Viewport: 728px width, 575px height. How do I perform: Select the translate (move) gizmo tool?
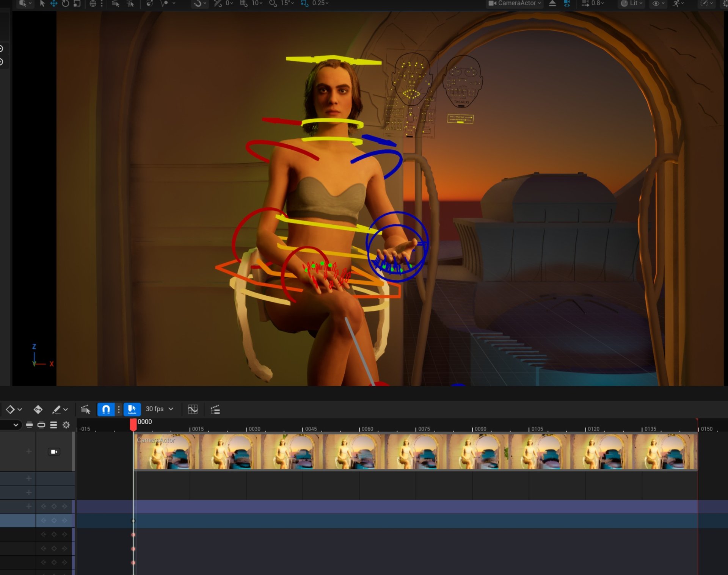tap(54, 3)
